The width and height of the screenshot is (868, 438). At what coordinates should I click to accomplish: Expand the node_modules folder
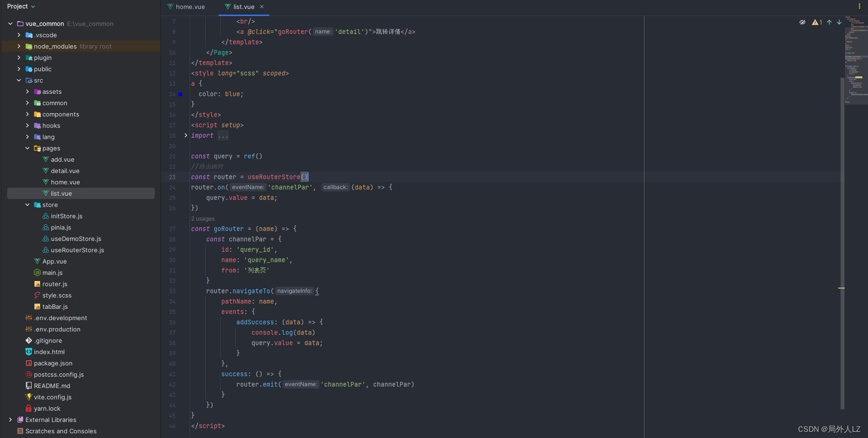19,46
